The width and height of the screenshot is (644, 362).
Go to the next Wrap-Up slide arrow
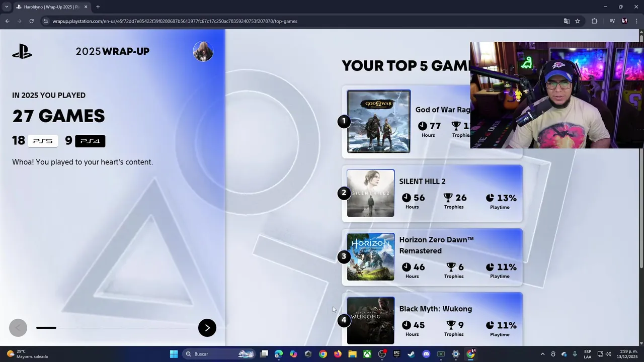[207, 328]
